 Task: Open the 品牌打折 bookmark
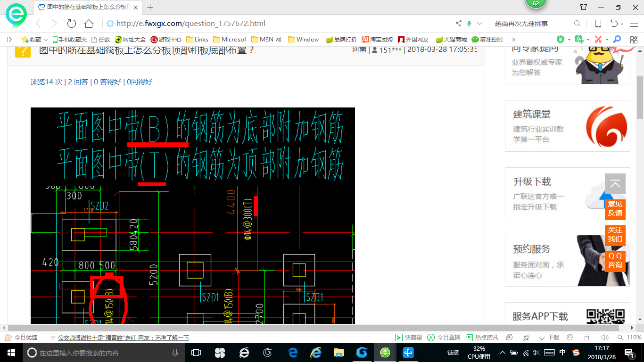click(341, 40)
